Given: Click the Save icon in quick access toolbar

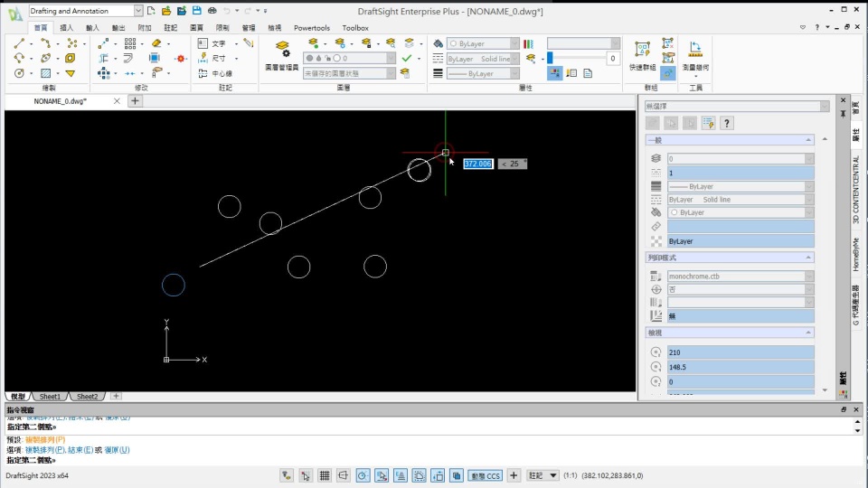Looking at the screenshot, I should click(196, 11).
